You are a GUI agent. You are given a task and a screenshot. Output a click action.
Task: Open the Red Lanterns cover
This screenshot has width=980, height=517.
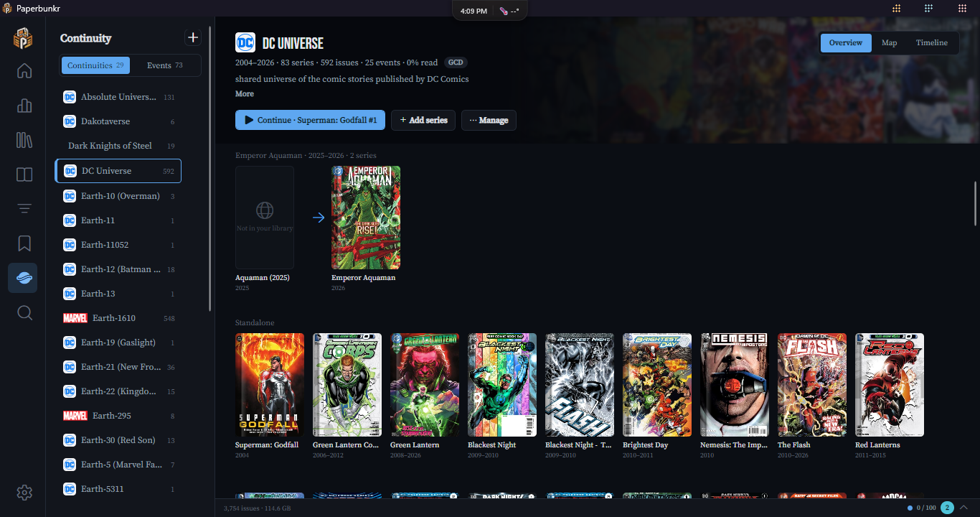(890, 385)
